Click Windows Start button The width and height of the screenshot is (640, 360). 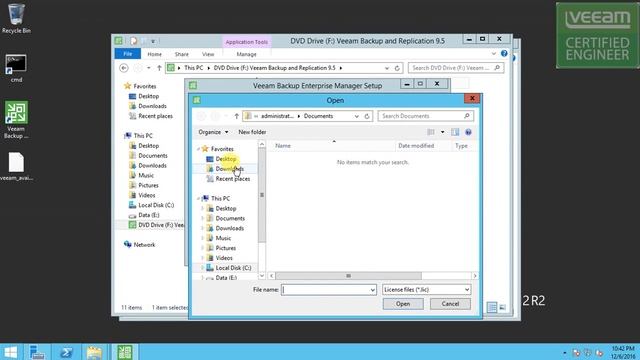pos(11,352)
